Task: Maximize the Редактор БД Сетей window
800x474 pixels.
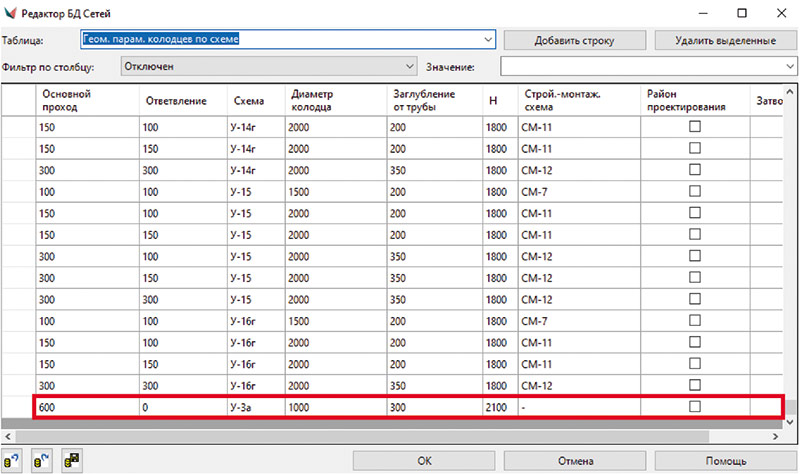Action: coord(742,13)
